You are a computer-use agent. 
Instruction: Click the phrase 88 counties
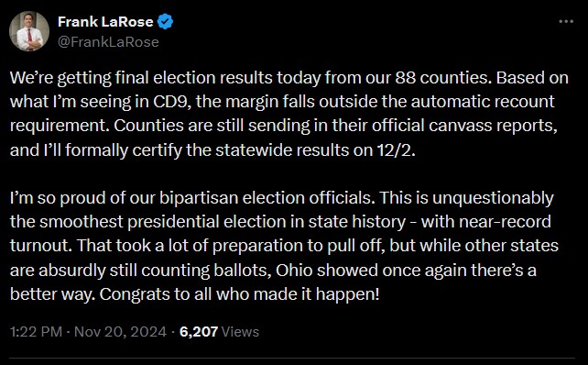point(443,78)
